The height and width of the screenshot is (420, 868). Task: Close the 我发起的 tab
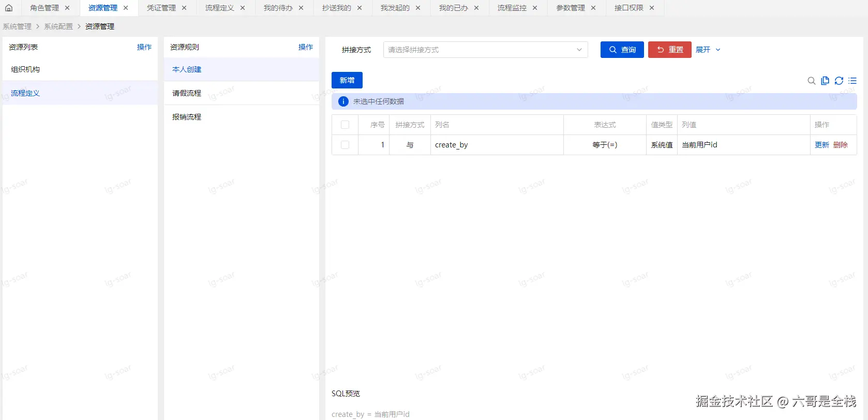tap(418, 8)
